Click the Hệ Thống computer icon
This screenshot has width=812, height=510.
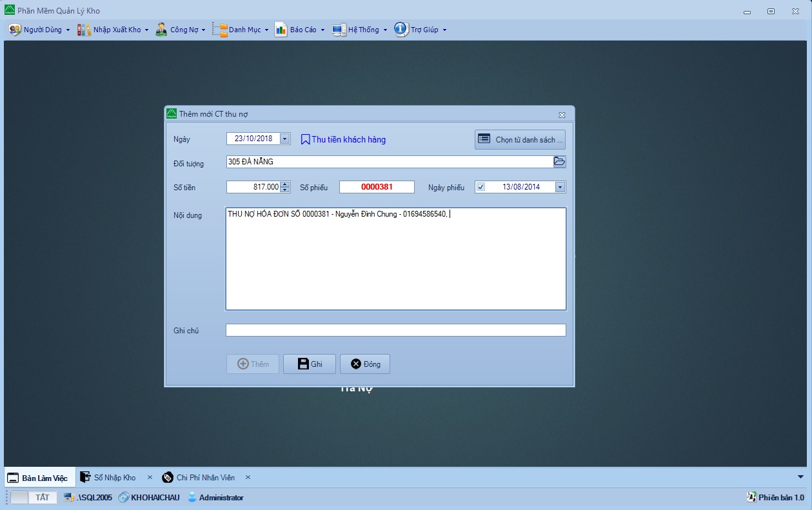point(339,30)
